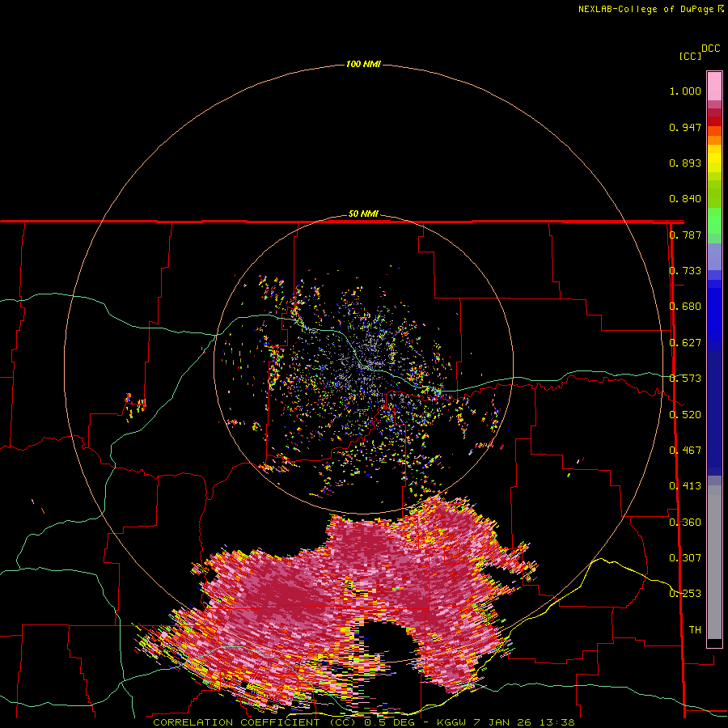Pick the orange swatch on color scale
Screen dimensions: 728x728
(714, 140)
